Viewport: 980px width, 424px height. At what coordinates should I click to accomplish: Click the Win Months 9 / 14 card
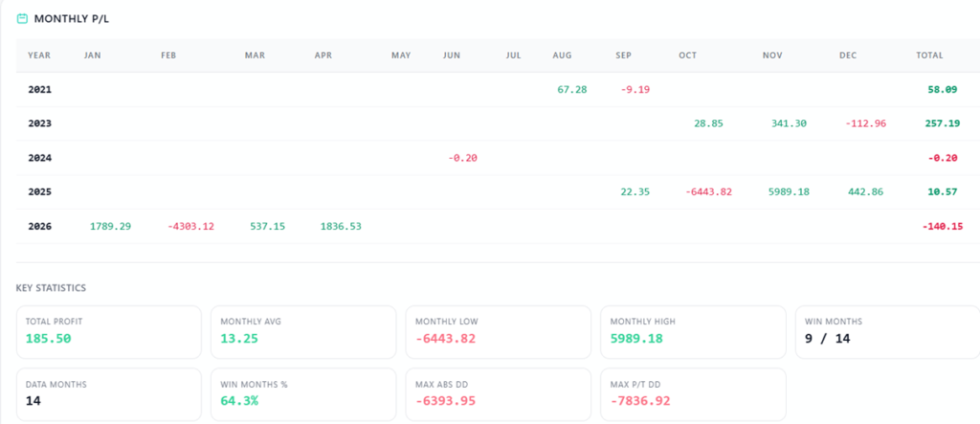[x=887, y=331]
